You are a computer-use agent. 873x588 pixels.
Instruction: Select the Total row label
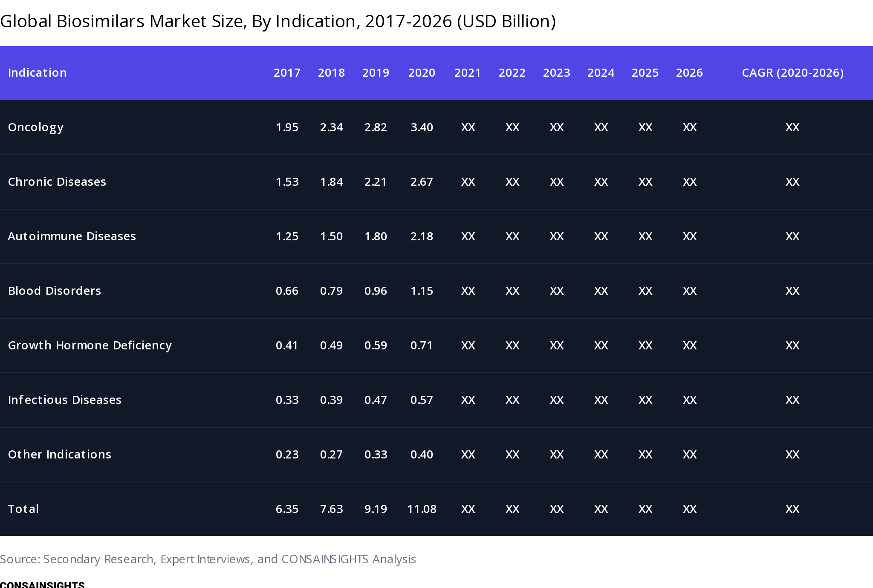tap(23, 509)
